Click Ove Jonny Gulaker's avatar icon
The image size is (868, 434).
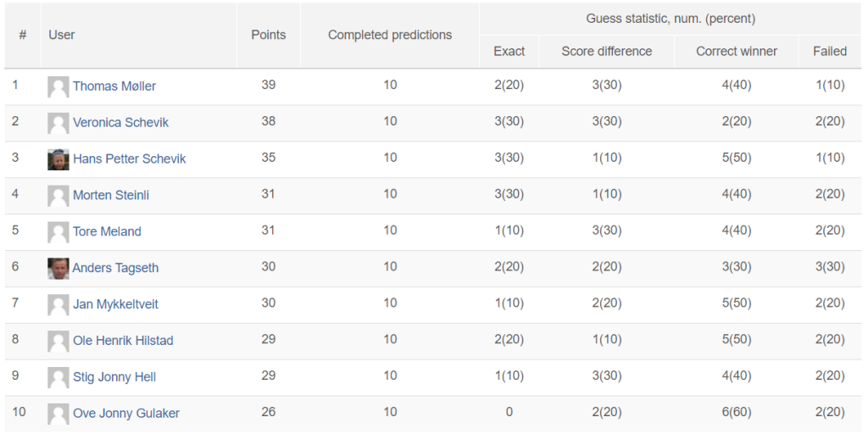(58, 414)
